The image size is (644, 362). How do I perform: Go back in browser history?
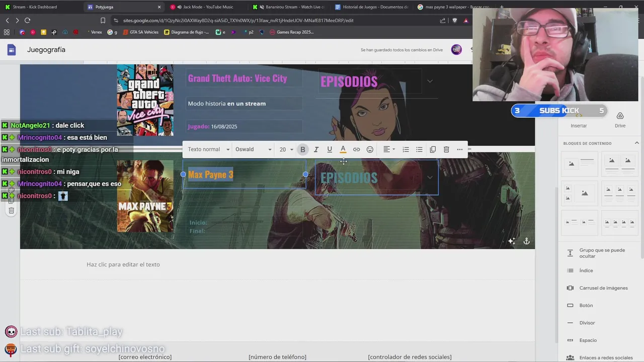pyautogui.click(x=7, y=21)
